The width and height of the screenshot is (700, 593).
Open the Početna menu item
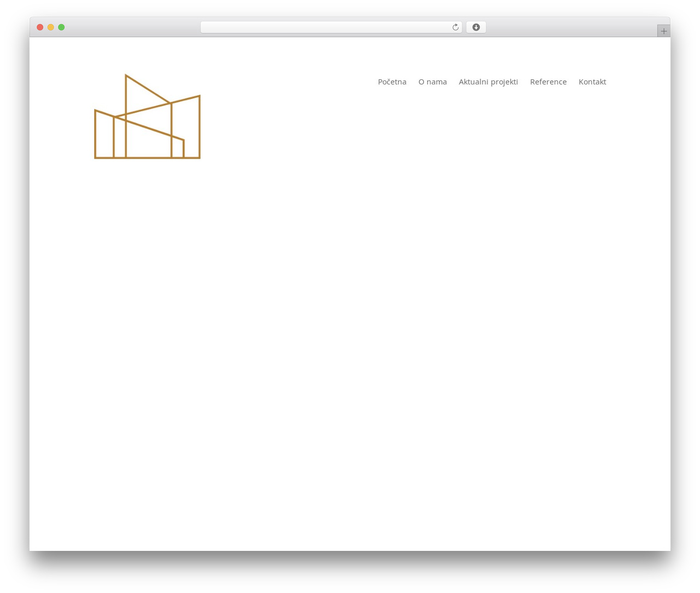[x=392, y=82]
